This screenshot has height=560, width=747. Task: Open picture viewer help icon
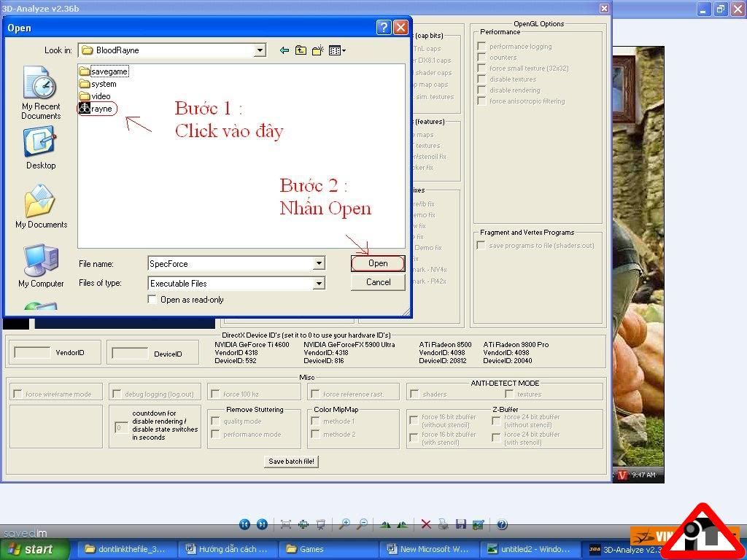[x=502, y=524]
